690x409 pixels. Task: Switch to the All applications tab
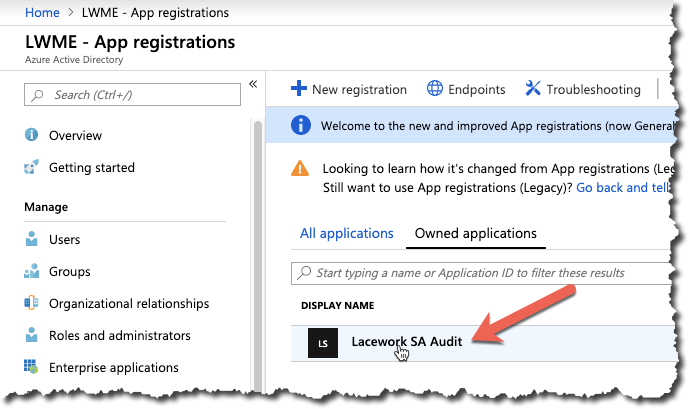coord(346,233)
